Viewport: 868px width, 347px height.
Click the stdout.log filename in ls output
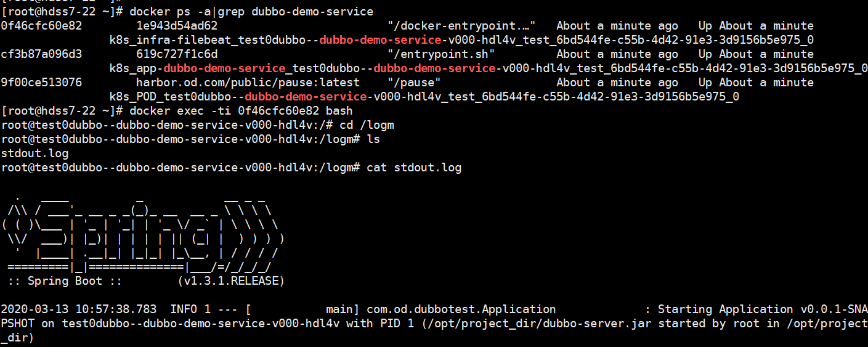point(34,153)
